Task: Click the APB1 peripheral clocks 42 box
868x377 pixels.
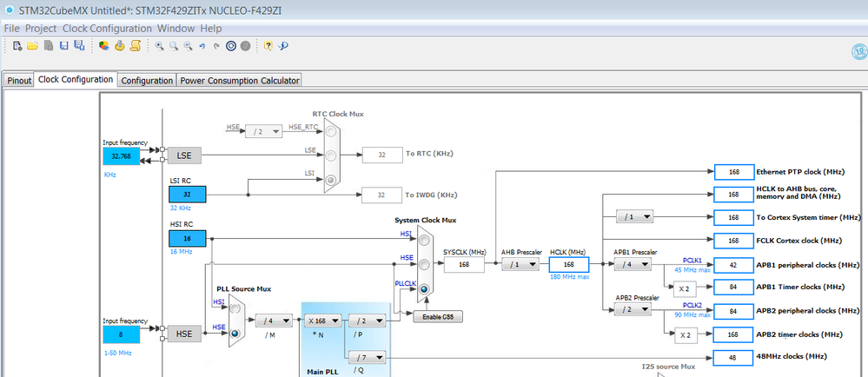Action: click(x=734, y=265)
